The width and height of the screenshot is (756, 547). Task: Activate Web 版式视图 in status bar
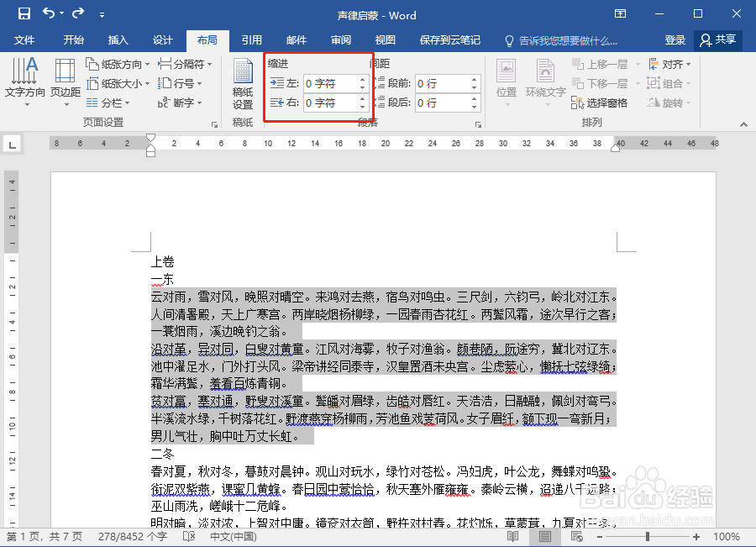click(x=575, y=536)
